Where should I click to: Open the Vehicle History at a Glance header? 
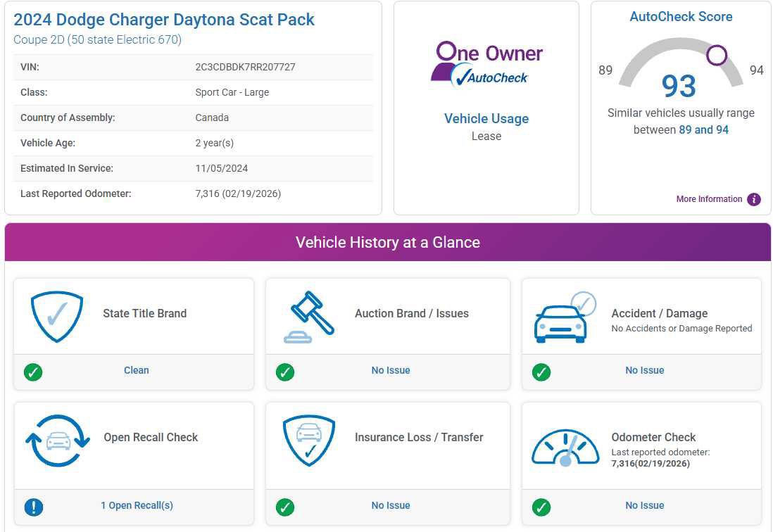pyautogui.click(x=386, y=242)
